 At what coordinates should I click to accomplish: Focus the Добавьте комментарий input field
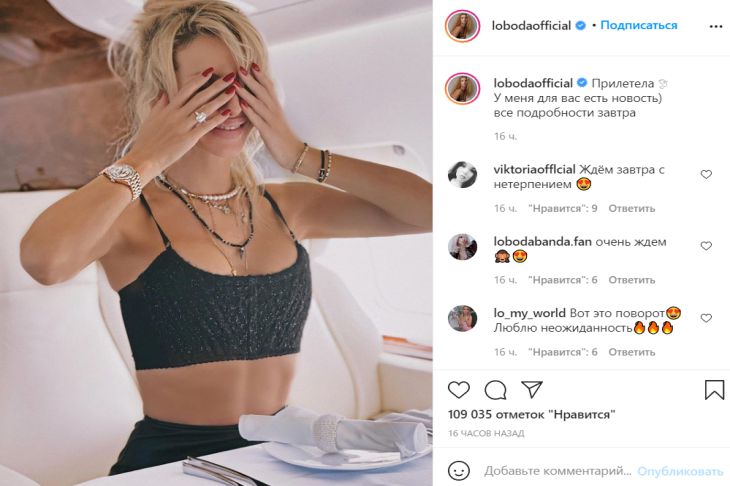[x=558, y=471]
